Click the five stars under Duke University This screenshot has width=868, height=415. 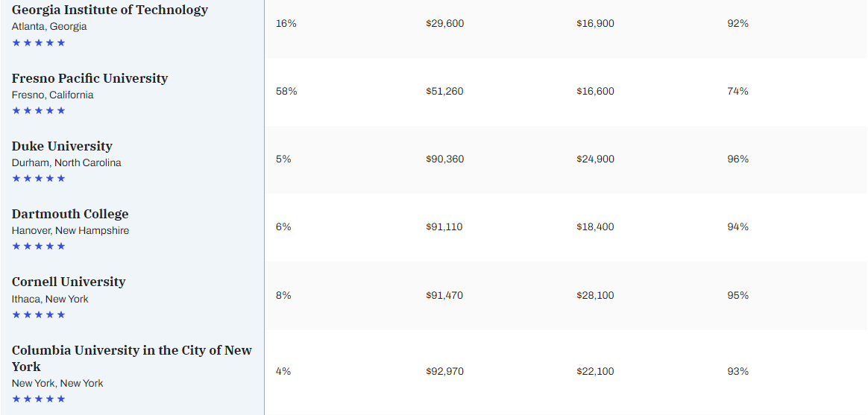click(x=39, y=178)
